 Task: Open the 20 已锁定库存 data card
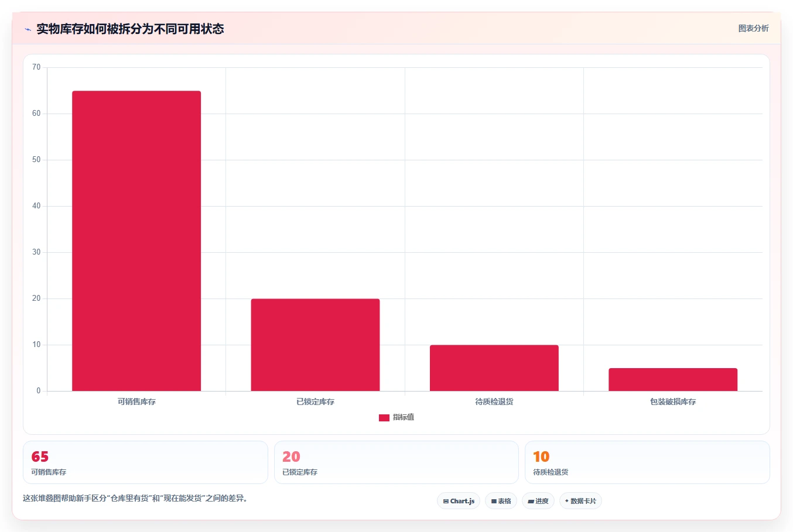click(x=396, y=462)
